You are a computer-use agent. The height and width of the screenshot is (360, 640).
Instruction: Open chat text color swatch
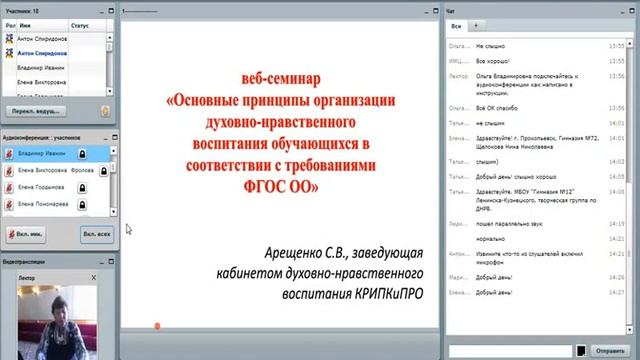pyautogui.click(x=581, y=351)
